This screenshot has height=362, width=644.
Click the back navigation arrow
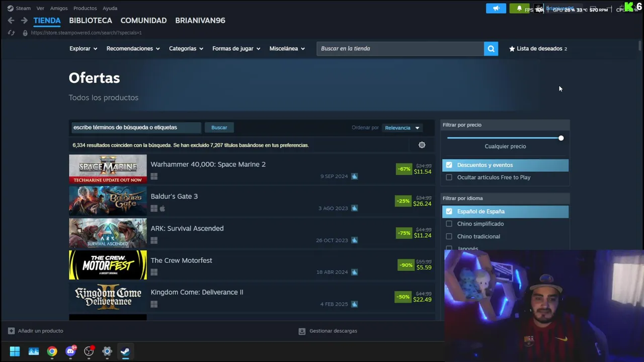(x=11, y=21)
